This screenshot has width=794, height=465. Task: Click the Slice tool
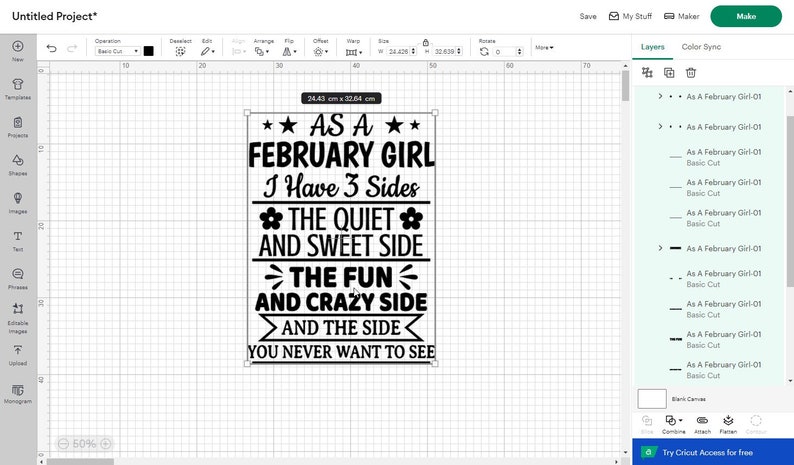pos(647,424)
